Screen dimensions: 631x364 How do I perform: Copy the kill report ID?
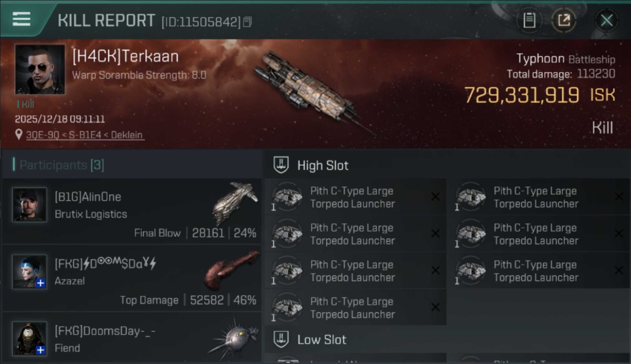(x=248, y=22)
